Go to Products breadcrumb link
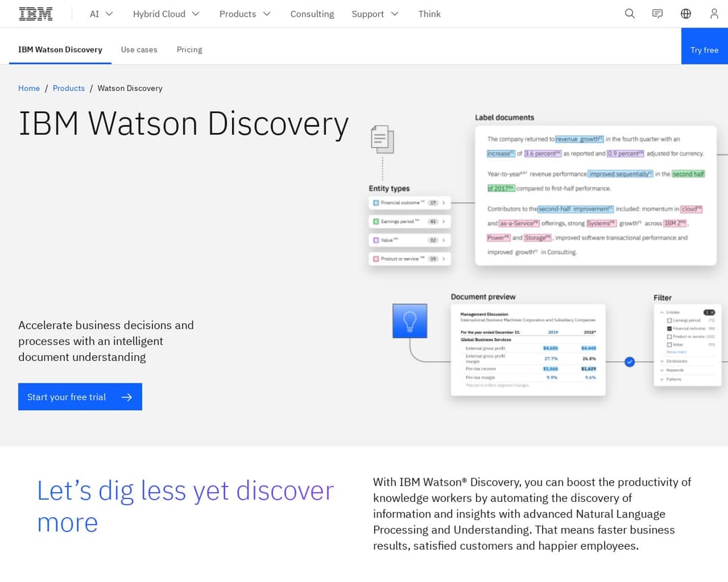 click(69, 88)
